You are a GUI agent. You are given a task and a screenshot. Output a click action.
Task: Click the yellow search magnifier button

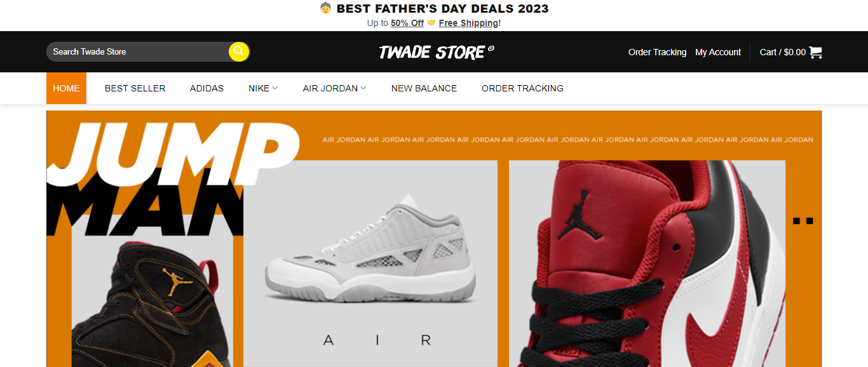238,51
